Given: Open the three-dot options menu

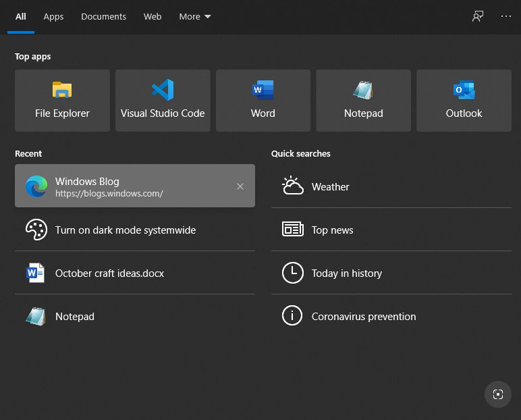Looking at the screenshot, I should coord(505,16).
